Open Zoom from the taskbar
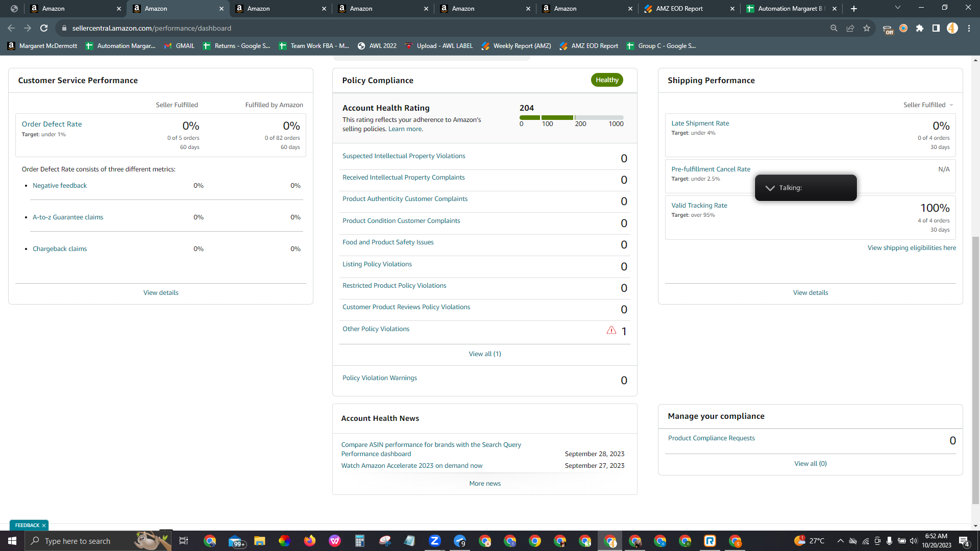Screen dimensions: 980x551 [435, 541]
